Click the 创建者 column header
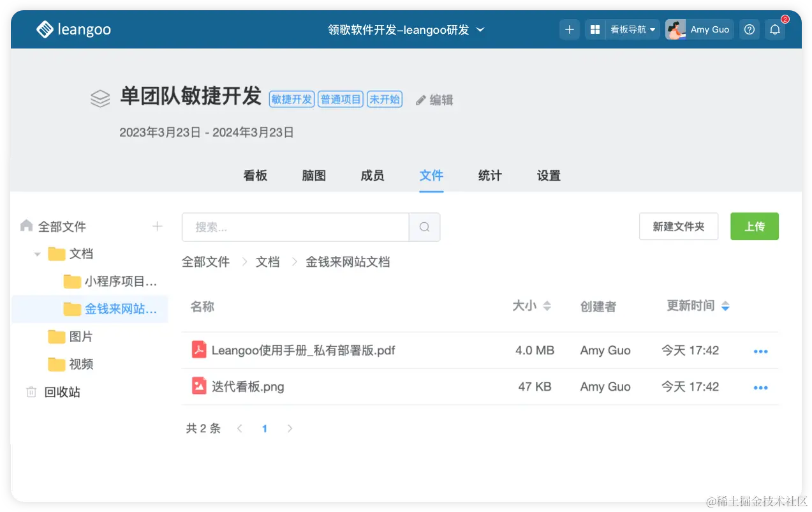 click(x=598, y=307)
